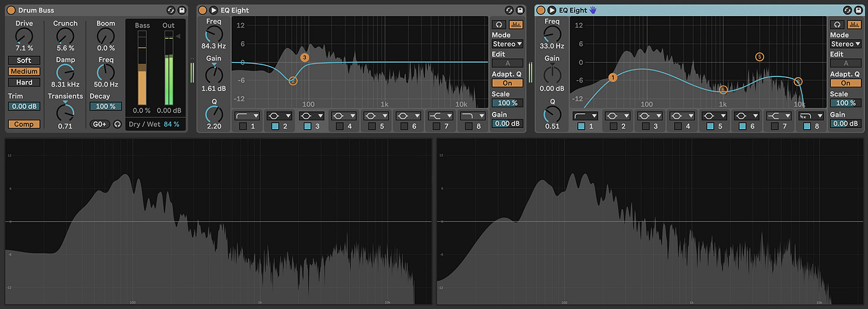This screenshot has height=309, width=868.
Task: Enable band 1 checkbox in first EQ
Action: pyautogui.click(x=243, y=126)
